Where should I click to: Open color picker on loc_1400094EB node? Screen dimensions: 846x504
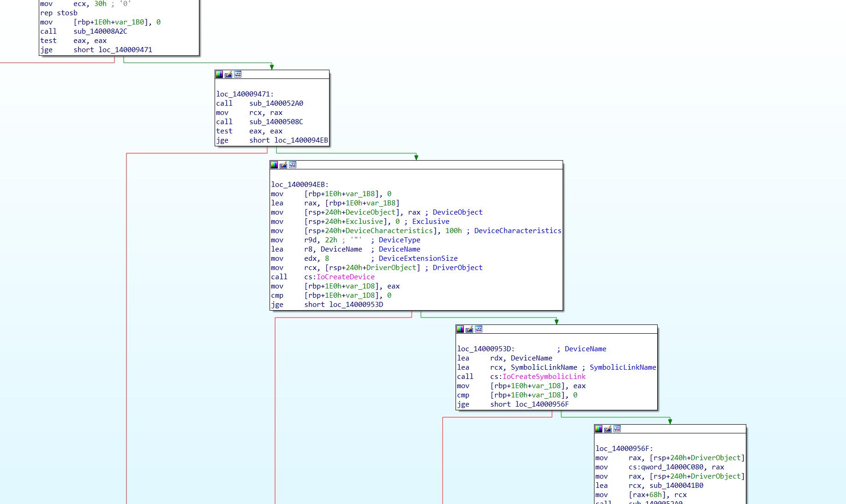coord(274,165)
